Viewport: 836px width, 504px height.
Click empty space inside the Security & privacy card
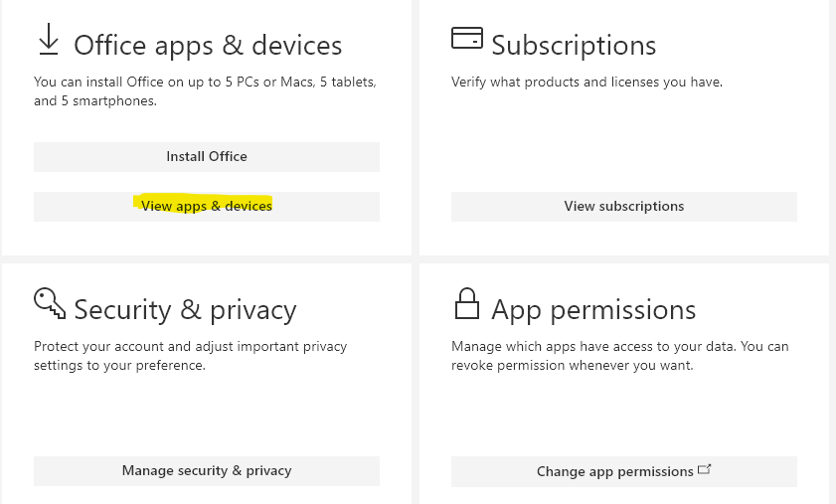tap(207, 413)
